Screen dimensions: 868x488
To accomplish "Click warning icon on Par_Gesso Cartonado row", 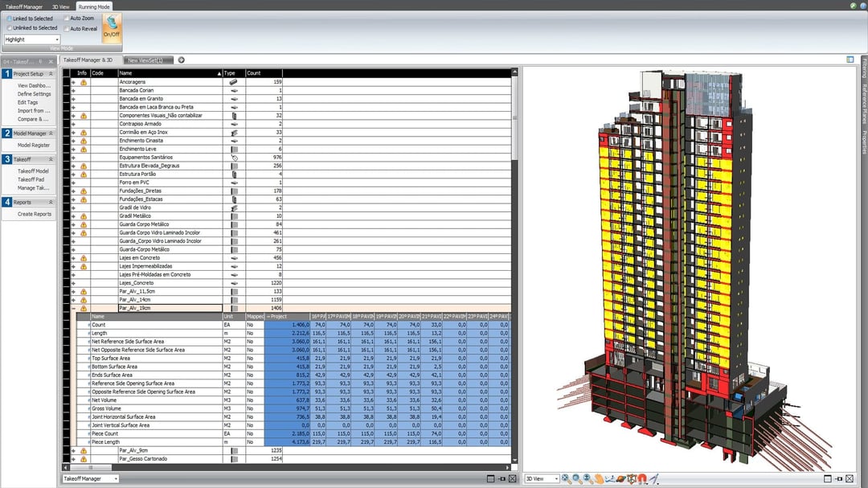I will pyautogui.click(x=84, y=458).
